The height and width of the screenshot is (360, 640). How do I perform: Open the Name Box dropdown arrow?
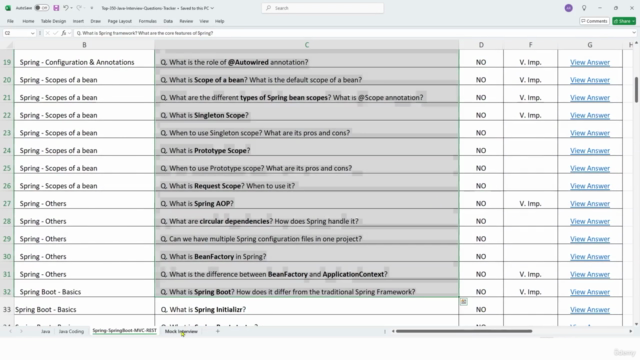tap(33, 33)
